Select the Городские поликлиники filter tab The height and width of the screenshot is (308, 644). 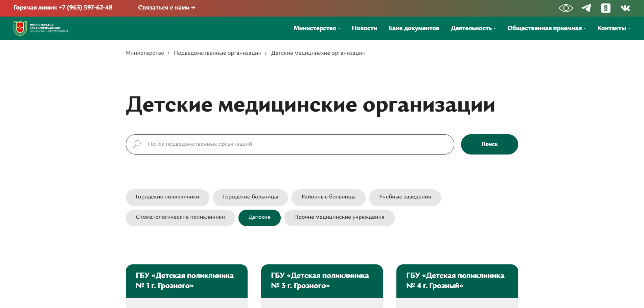[167, 197]
